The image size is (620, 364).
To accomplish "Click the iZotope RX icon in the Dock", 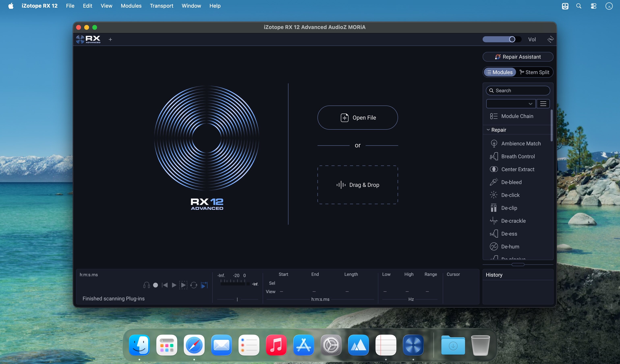I will (413, 345).
